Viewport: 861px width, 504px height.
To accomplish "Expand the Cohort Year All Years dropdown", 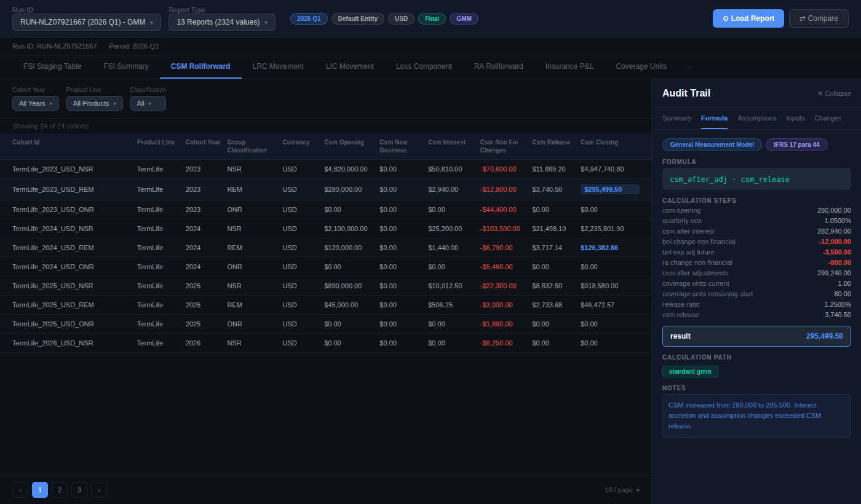I will click(35, 103).
